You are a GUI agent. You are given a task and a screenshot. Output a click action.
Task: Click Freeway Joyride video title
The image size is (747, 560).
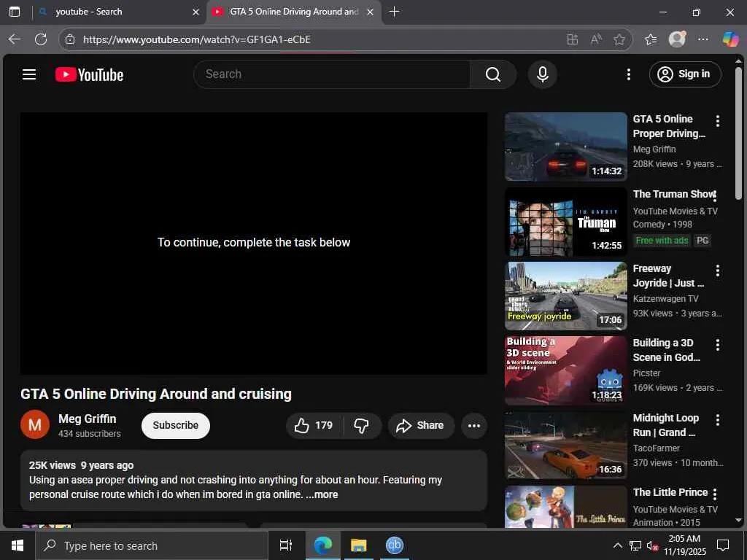pos(668,276)
